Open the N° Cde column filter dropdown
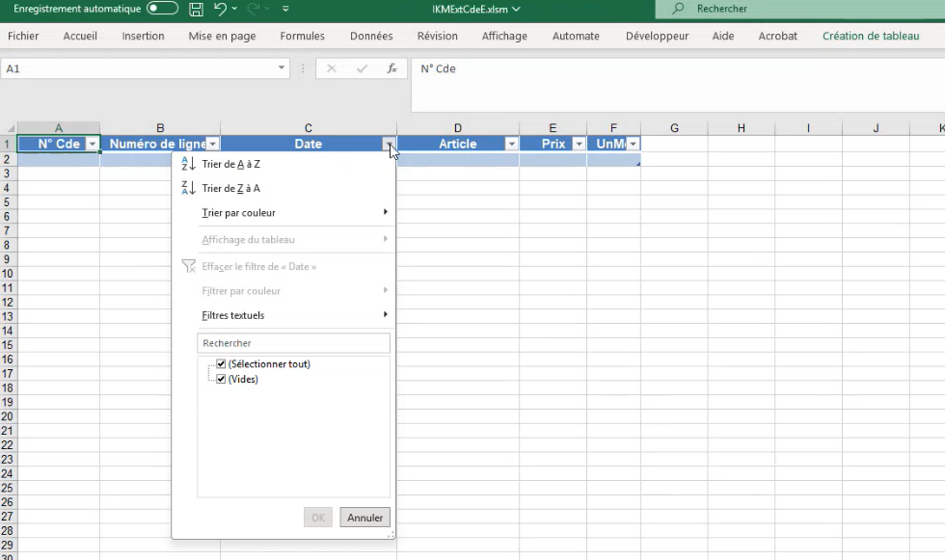This screenshot has width=945, height=560. pos(92,144)
